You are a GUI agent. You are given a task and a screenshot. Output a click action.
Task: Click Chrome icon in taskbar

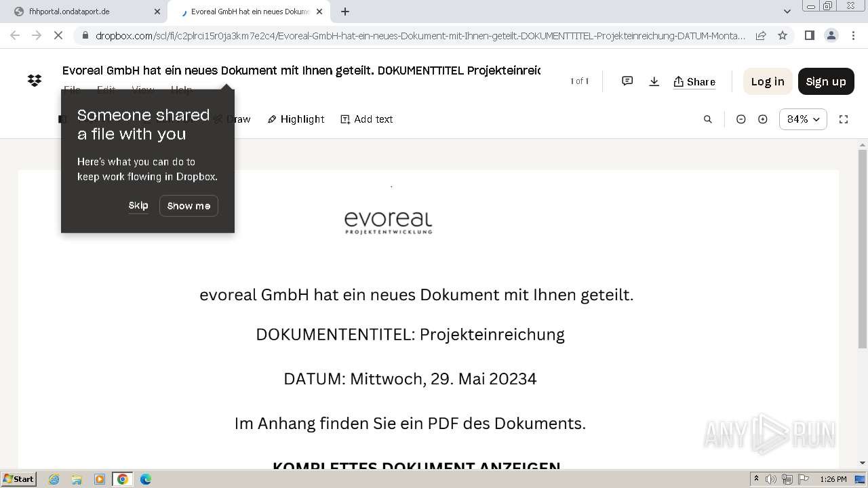(123, 479)
